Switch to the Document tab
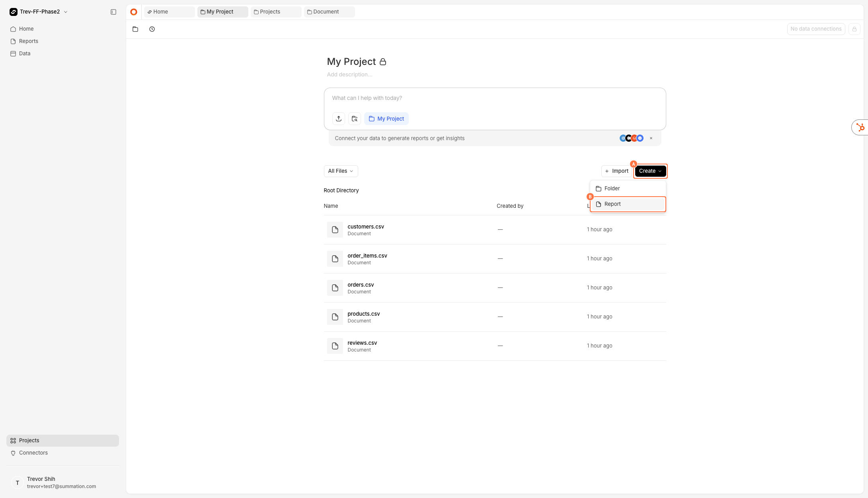 [x=330, y=12]
